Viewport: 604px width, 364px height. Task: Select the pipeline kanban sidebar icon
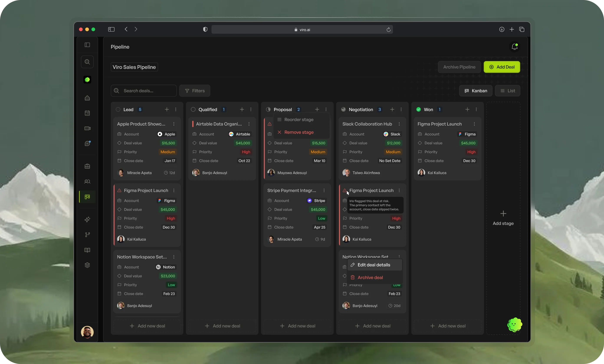point(87,197)
